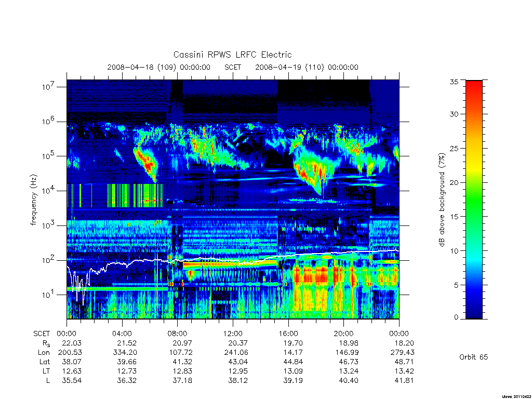Screen dimensions: 532x399
Task: Click the L value 40.40
Action: point(349,381)
